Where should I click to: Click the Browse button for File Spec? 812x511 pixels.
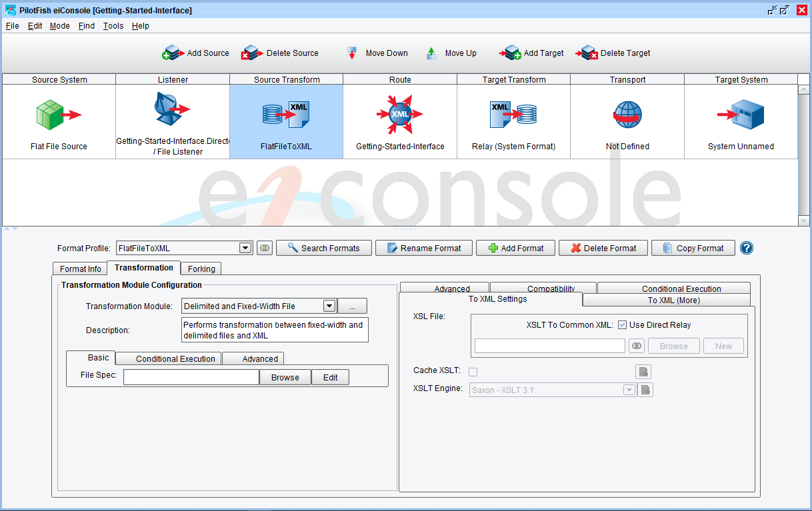pos(285,377)
